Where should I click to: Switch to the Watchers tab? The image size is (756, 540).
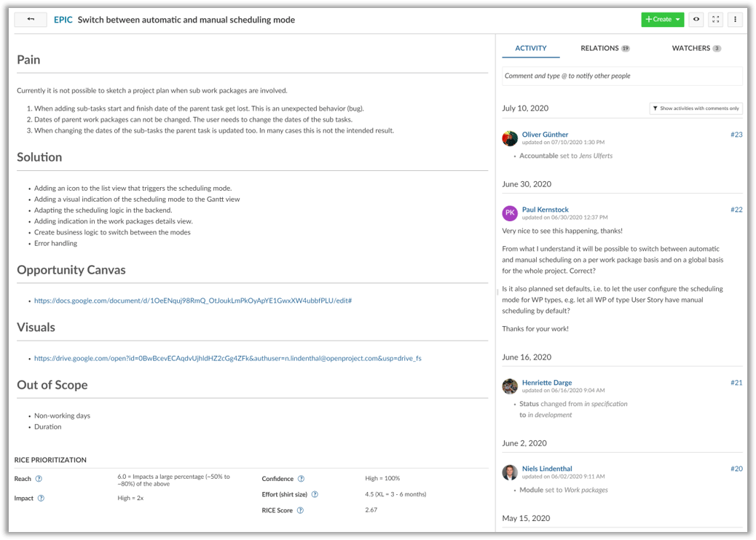coord(696,49)
